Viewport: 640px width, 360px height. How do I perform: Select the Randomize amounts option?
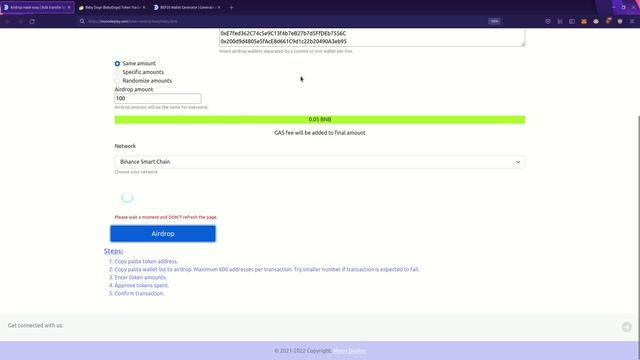coord(117,81)
